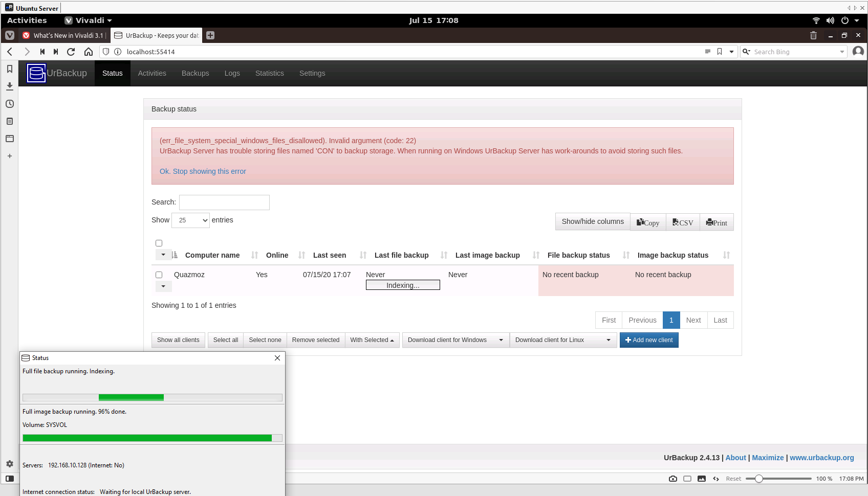
Task: Click the Select all button
Action: click(x=226, y=340)
